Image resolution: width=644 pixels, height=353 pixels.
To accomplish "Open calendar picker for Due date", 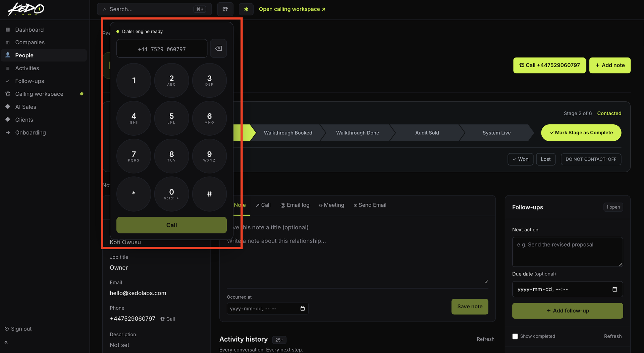I will 614,289.
